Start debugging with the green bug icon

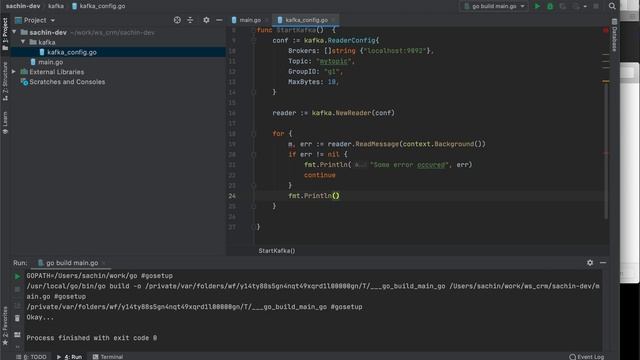click(550, 6)
